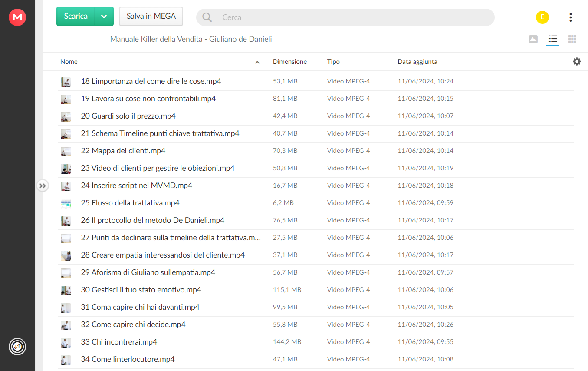This screenshot has height=371, width=588.
Task: Click the Salva in MEGA button
Action: click(x=151, y=17)
